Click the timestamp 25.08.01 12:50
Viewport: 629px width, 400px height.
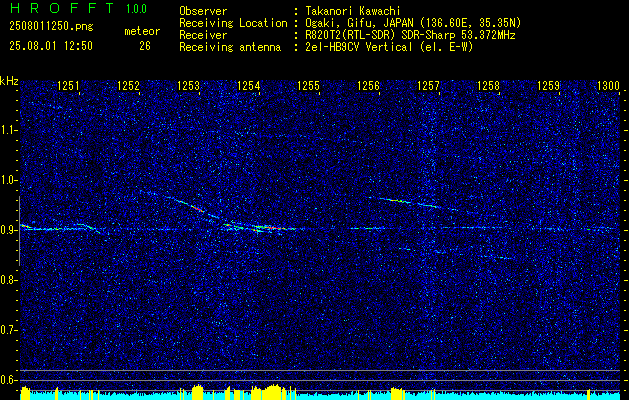[x=51, y=46]
